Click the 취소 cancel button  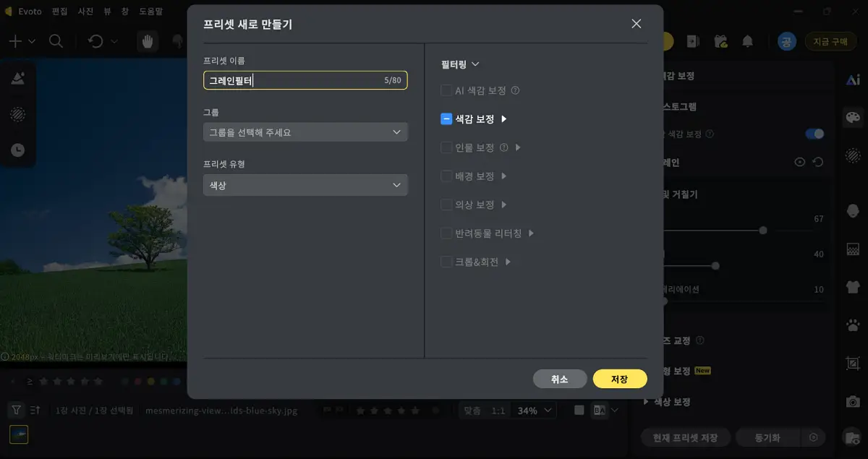tap(560, 379)
